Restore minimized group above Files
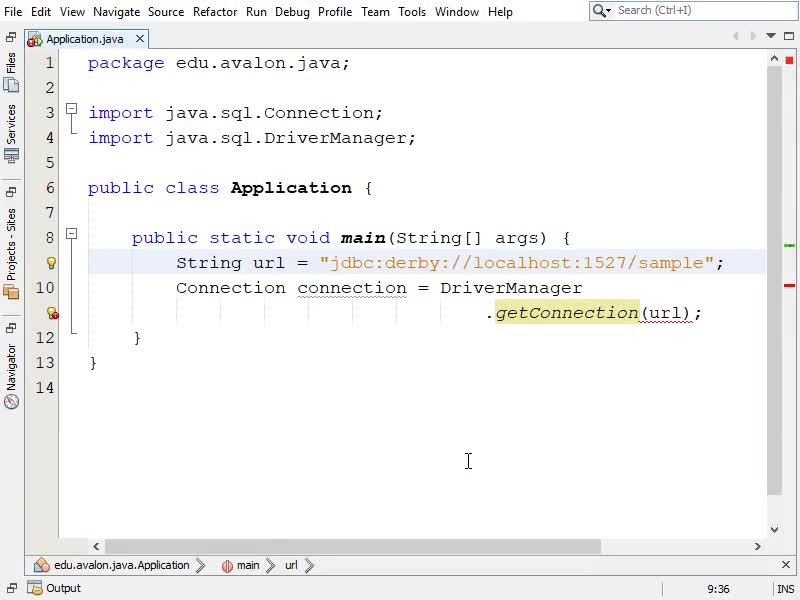800x600 pixels. (x=11, y=37)
